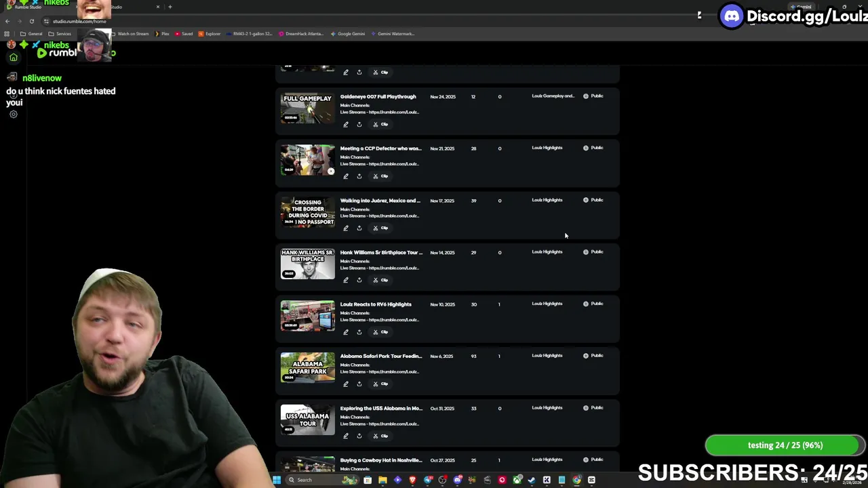
Task: Share the Louiz Reacts to RV6 Highlights video
Action: point(359,332)
